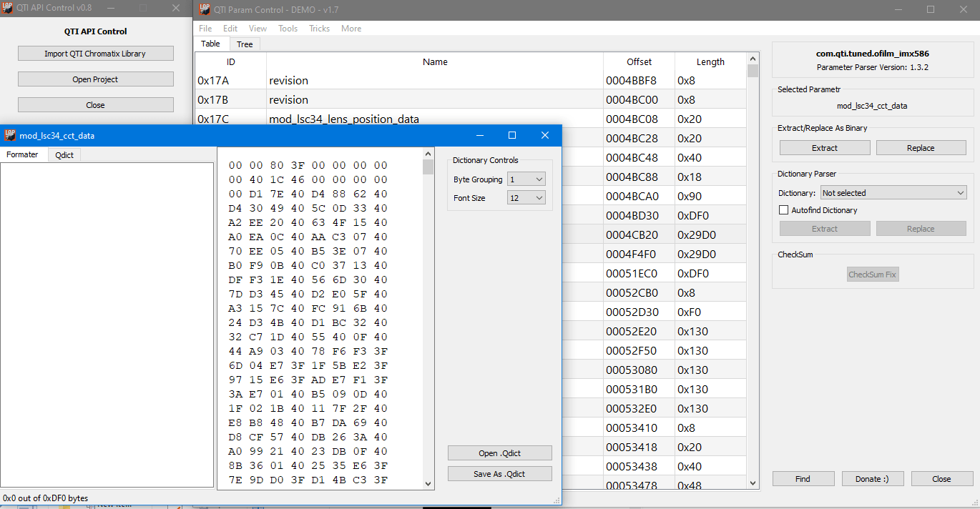Open the Tricks menu
980x509 pixels.
pyautogui.click(x=319, y=29)
